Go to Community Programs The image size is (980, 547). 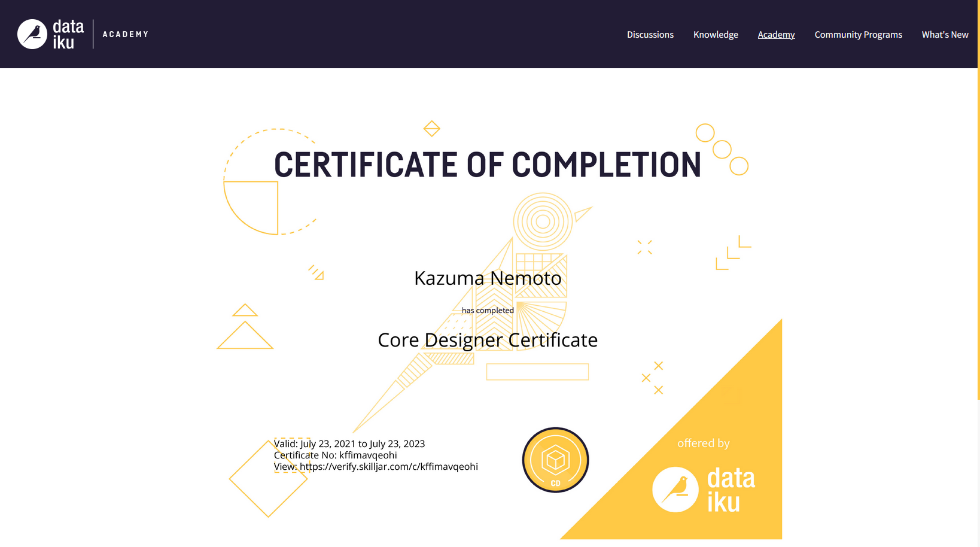[858, 34]
